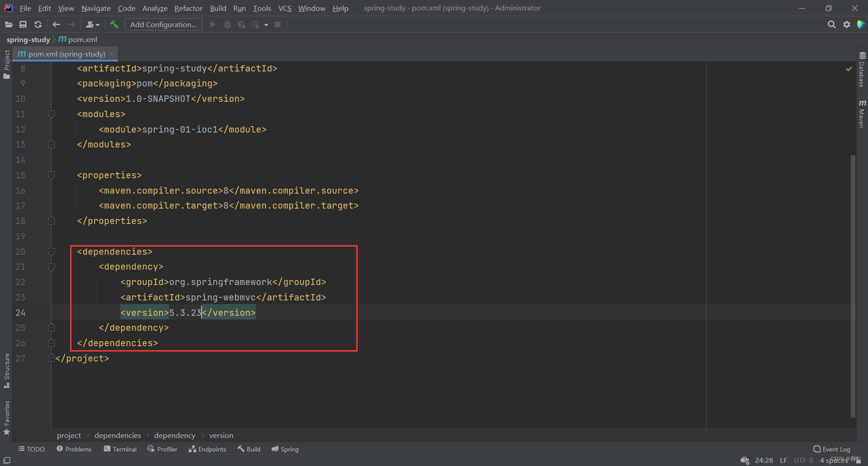This screenshot has width=868, height=466.
Task: Click line number 12 in gutter
Action: tap(20, 129)
